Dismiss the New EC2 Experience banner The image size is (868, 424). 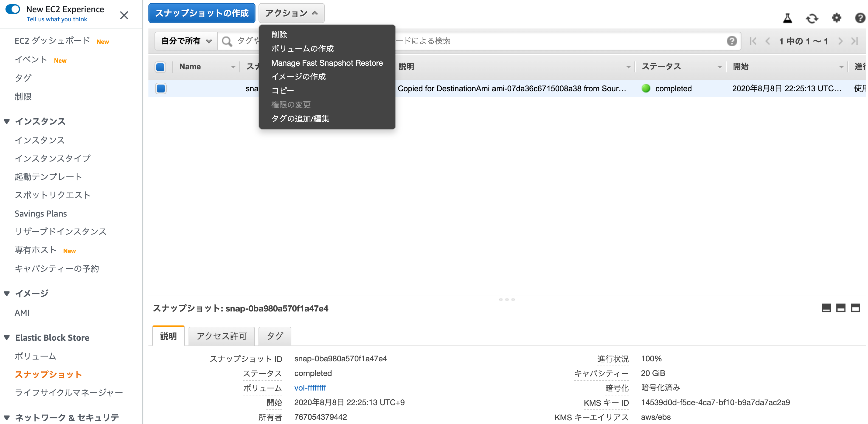click(x=124, y=15)
